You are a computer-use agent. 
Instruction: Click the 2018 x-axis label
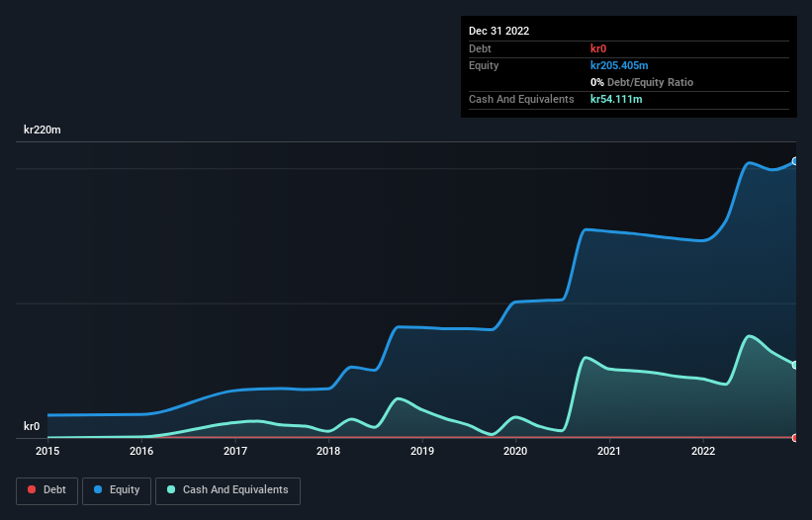328,451
